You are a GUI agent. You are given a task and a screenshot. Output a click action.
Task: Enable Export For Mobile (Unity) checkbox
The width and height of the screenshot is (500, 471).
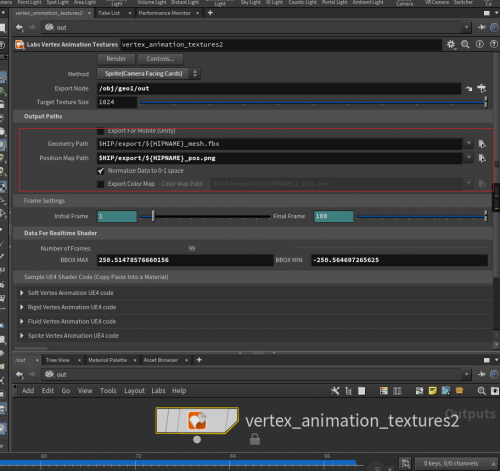tap(101, 131)
